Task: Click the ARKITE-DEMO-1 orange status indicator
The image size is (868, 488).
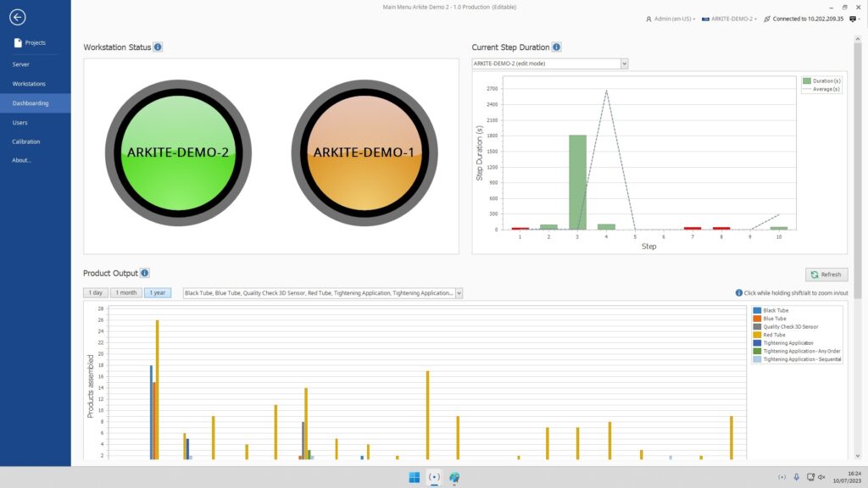Action: (364, 153)
